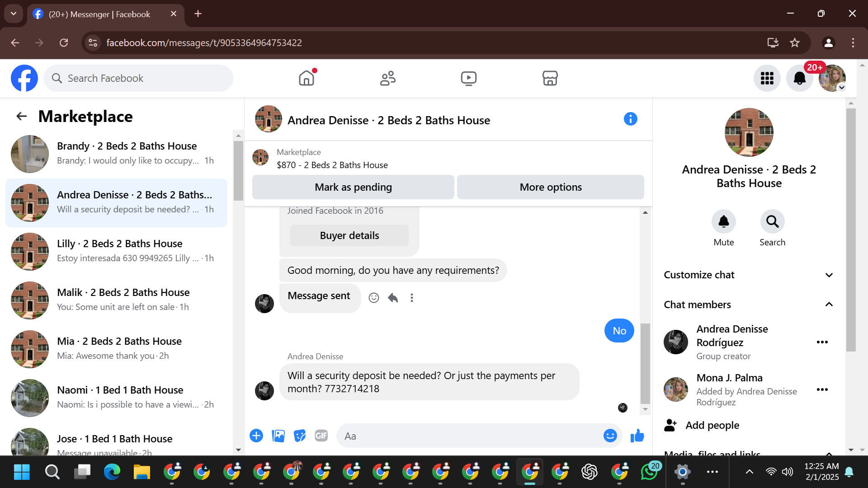Open the Video (Watch) icon
Viewport: 868px width, 488px height.
pyautogui.click(x=469, y=78)
